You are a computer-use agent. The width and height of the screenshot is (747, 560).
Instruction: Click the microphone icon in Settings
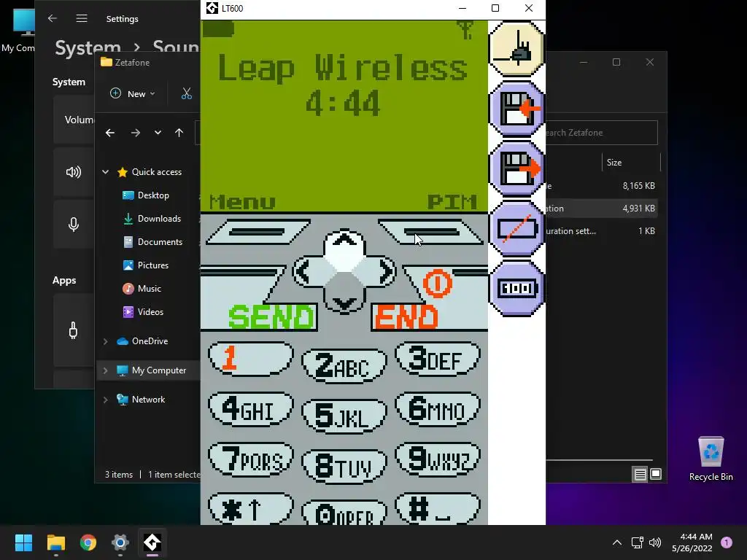point(74,225)
